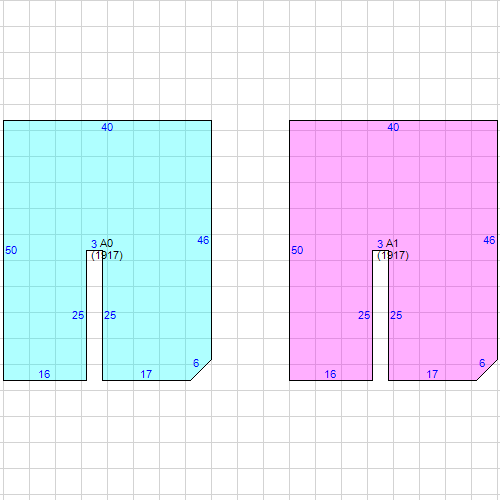500x500 pixels.
Task: Click the "(1917)" area text on pink shape
Action: (393, 256)
